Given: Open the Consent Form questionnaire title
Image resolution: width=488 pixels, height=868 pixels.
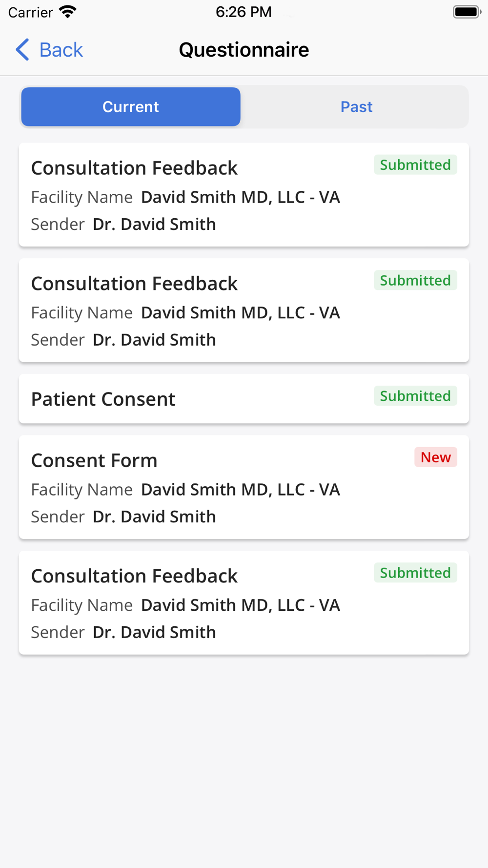Looking at the screenshot, I should [94, 460].
